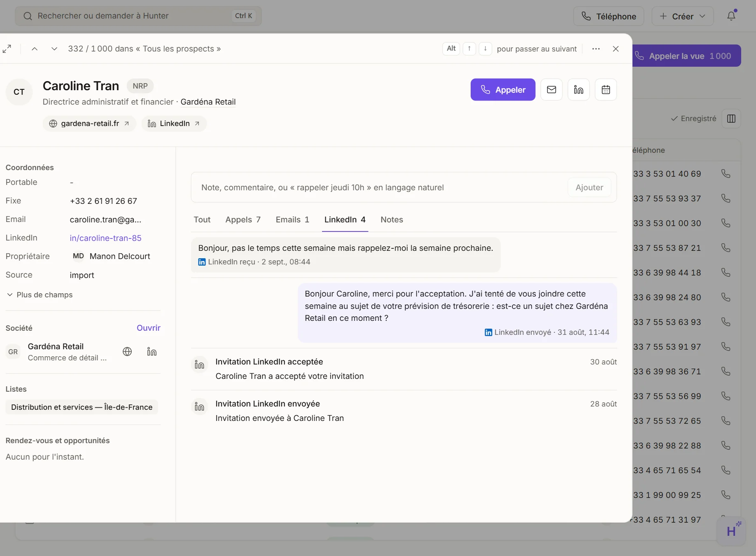Open Gardéna Retail company website globe icon
This screenshot has width=756, height=556.
click(x=127, y=352)
